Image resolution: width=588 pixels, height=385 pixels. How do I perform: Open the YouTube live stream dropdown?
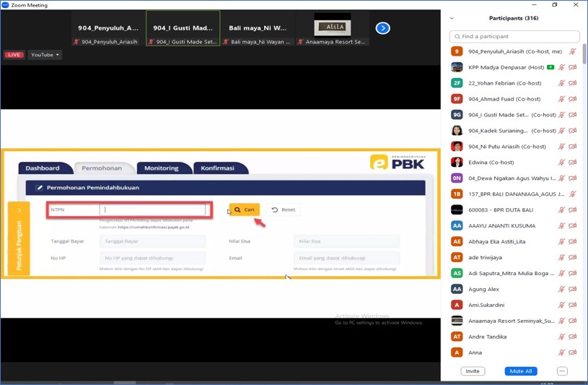[x=45, y=55]
